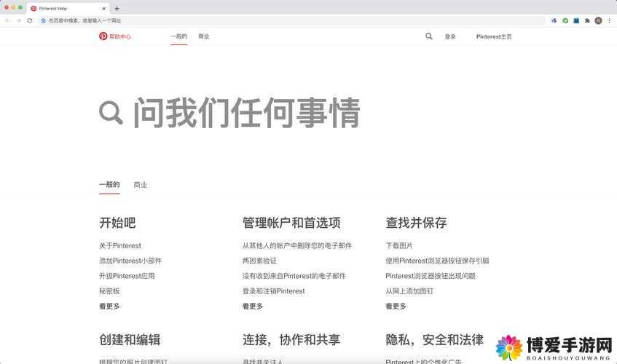
Task: Switch to 一般的 in the top navigation
Action: 178,36
